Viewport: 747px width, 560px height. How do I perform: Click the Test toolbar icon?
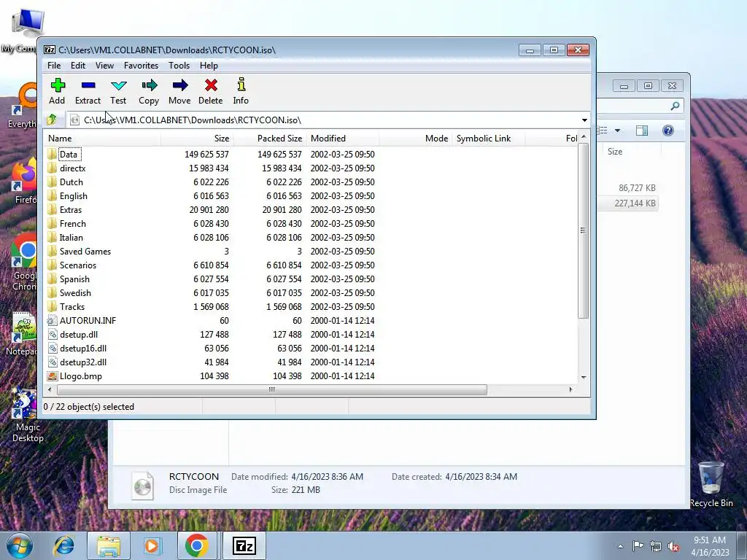(x=119, y=86)
